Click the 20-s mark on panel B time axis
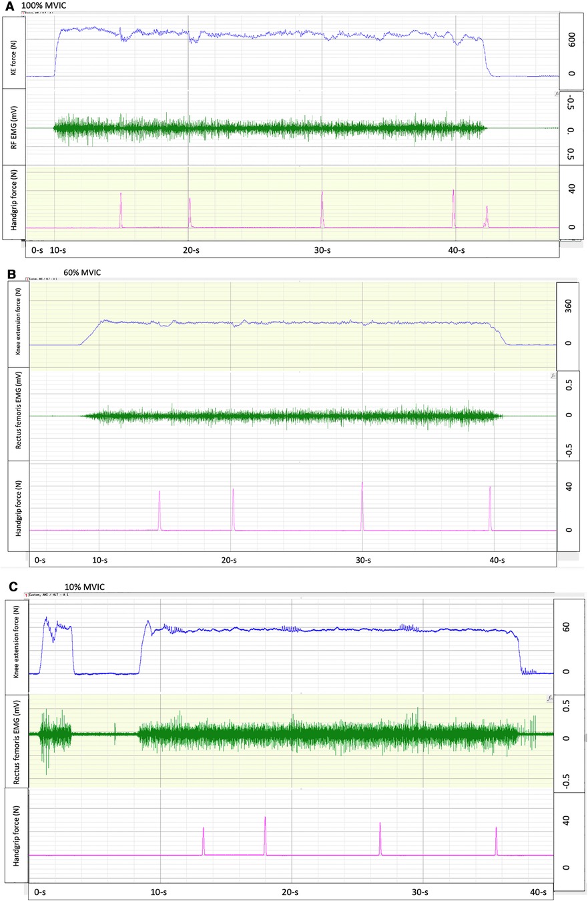Viewport: 588px width, 901px height. click(x=230, y=560)
